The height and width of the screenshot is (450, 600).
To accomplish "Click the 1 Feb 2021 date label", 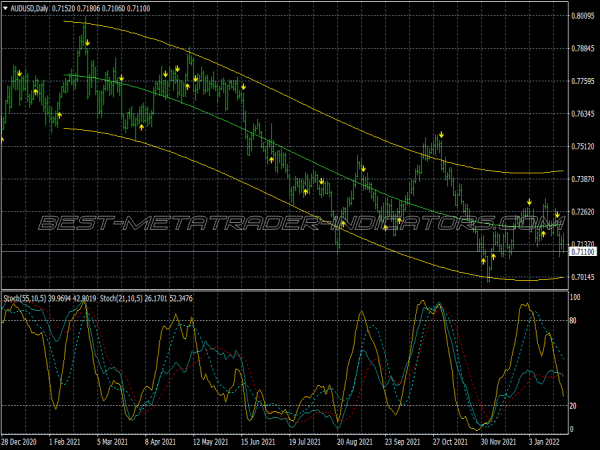I will coord(65,442).
